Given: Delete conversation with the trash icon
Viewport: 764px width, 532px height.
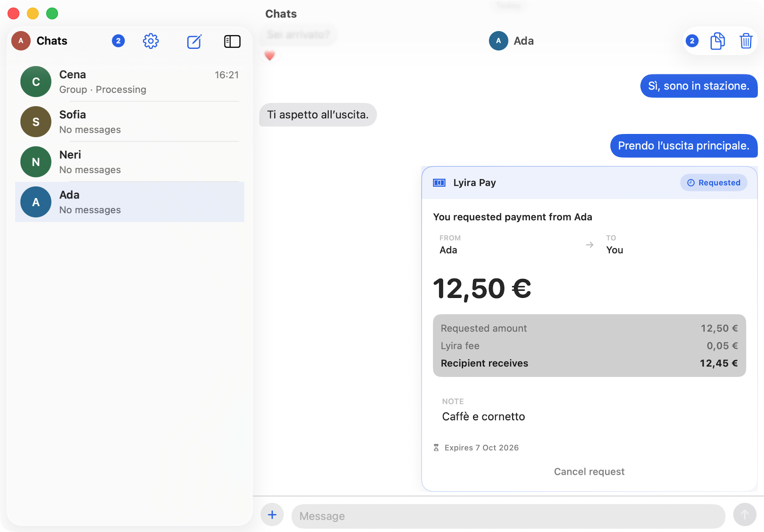Looking at the screenshot, I should (746, 41).
